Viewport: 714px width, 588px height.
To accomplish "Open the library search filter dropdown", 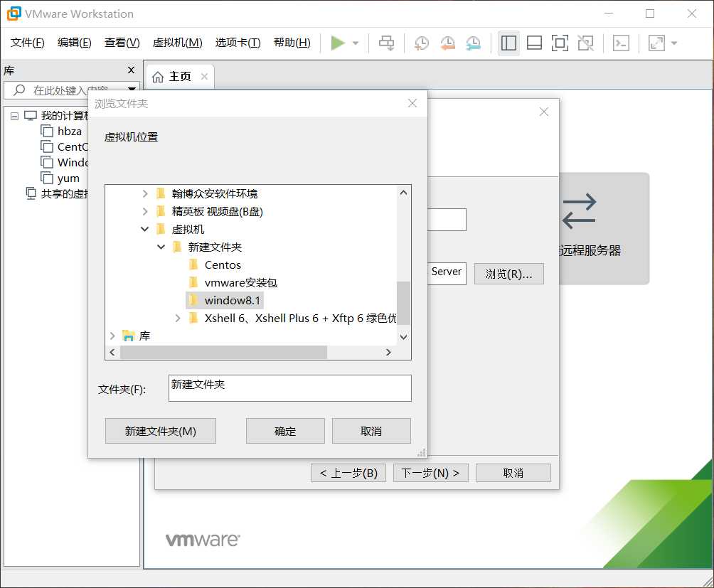I will tap(132, 89).
